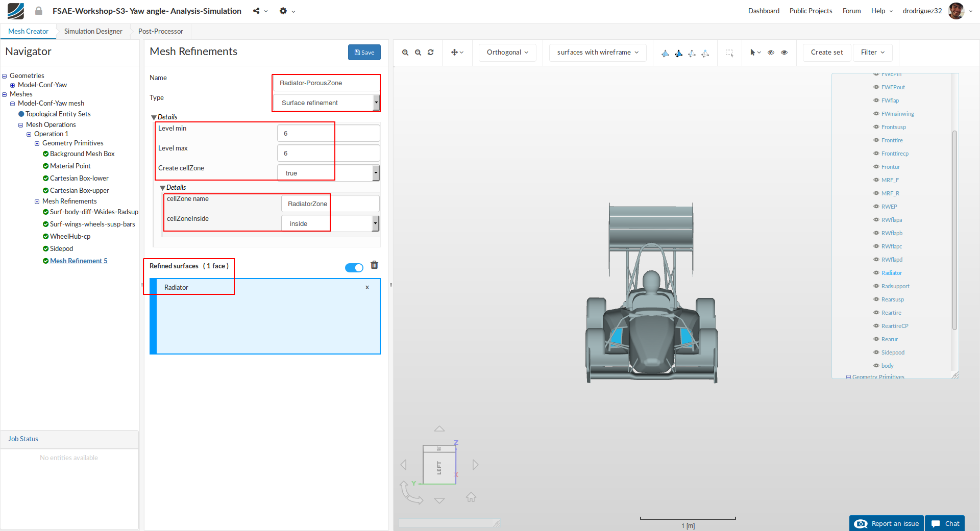Save the mesh refinement

364,53
